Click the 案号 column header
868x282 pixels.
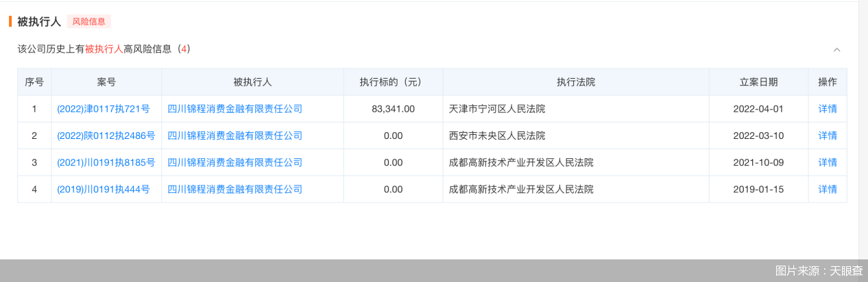[x=106, y=82]
